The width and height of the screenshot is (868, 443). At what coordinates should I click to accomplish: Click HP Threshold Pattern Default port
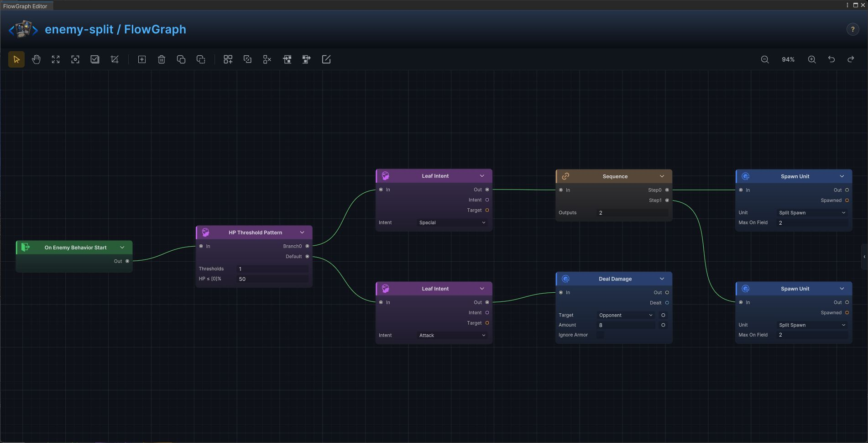point(307,256)
